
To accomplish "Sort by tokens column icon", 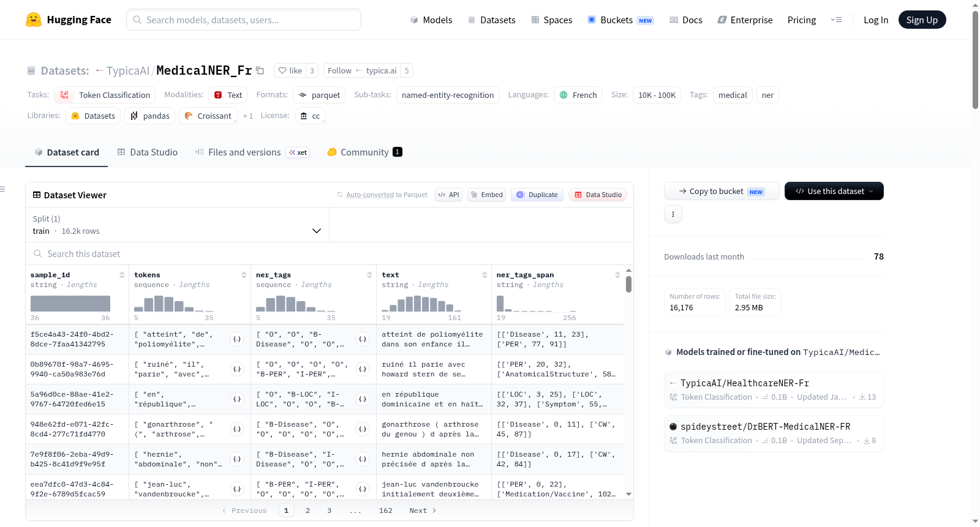I will click(x=244, y=275).
